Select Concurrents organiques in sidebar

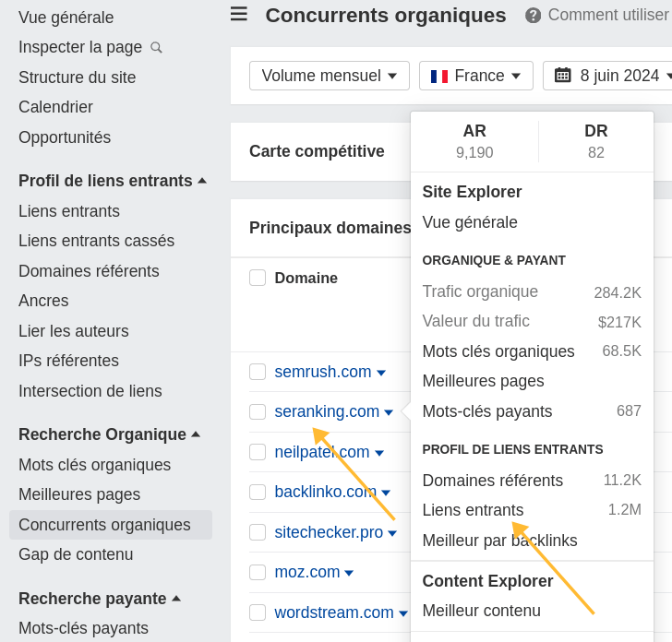click(x=111, y=525)
